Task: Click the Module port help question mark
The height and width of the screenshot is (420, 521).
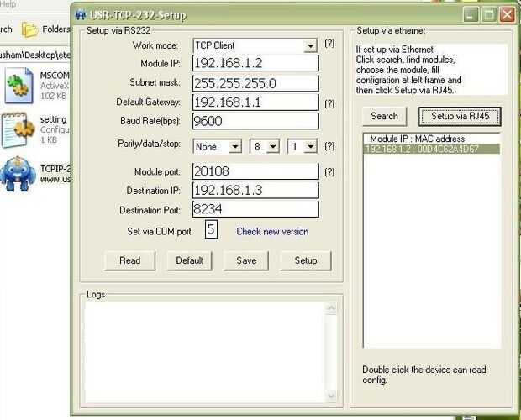Action: [329, 172]
